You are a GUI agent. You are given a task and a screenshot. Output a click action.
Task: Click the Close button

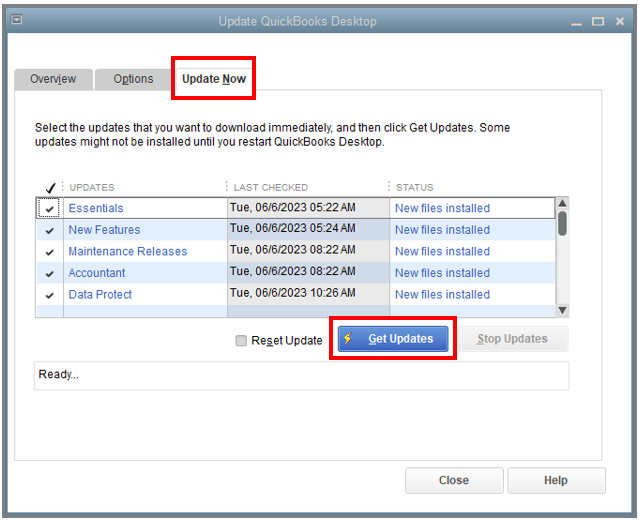(454, 481)
